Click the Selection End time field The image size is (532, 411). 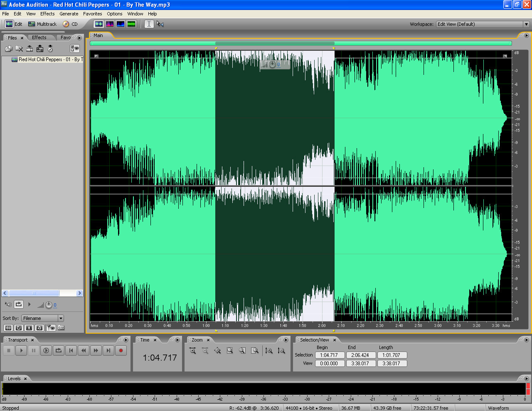click(x=361, y=355)
